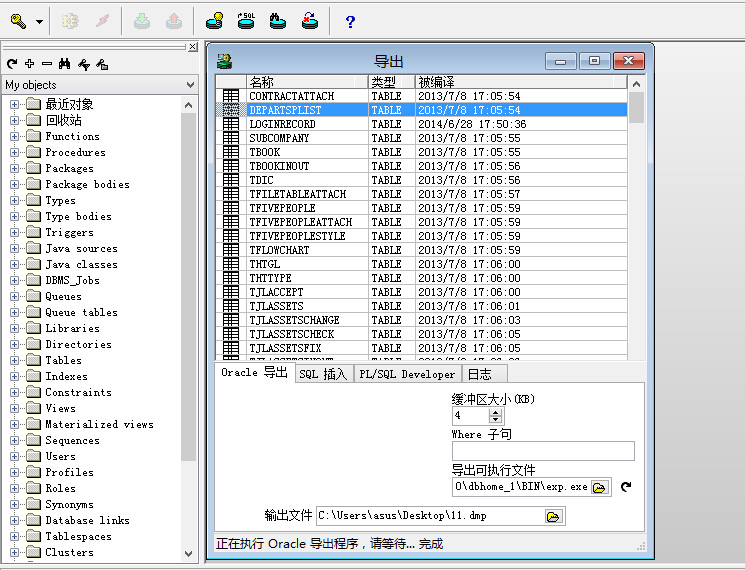This screenshot has height=570, width=745.
Task: Click the 导出可执行文件 path field
Action: [x=522, y=487]
